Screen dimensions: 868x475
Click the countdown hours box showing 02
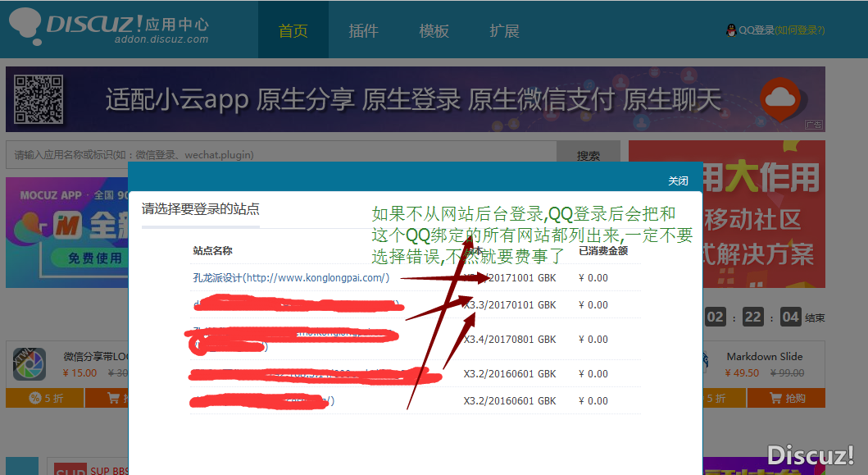[716, 317]
